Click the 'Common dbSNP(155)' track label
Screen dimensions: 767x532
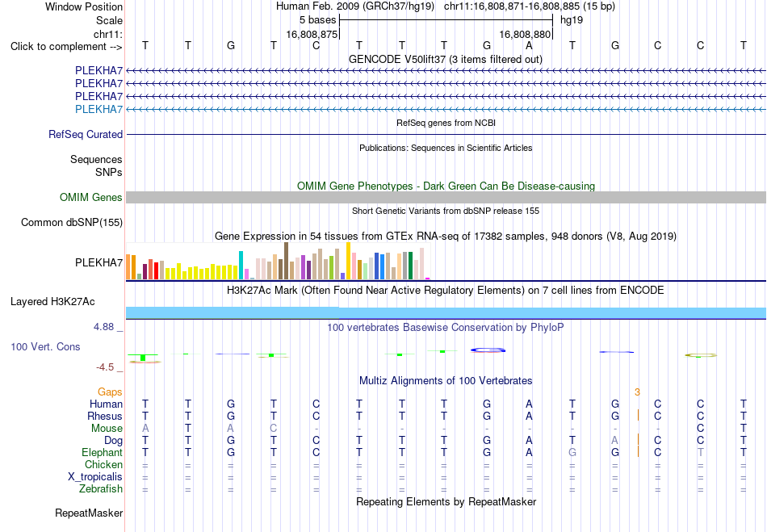pos(72,223)
